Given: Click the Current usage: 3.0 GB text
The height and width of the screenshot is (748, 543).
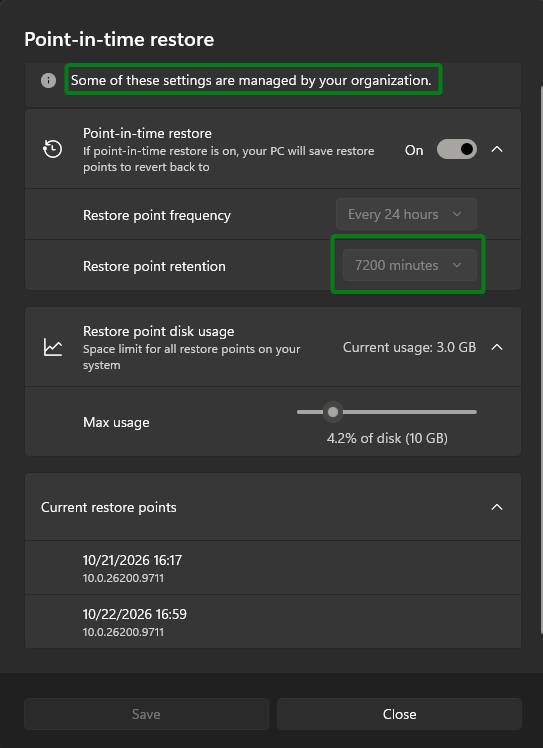Looking at the screenshot, I should (409, 347).
